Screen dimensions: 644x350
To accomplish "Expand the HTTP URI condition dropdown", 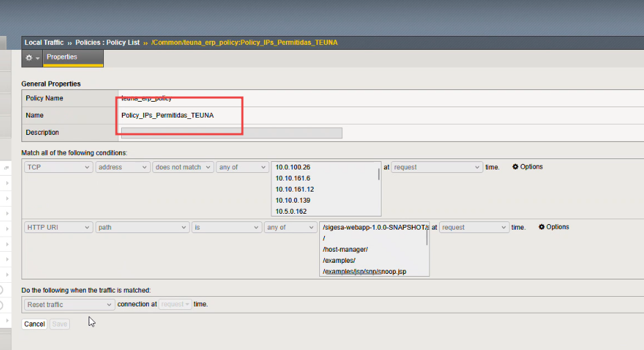I will (x=58, y=228).
